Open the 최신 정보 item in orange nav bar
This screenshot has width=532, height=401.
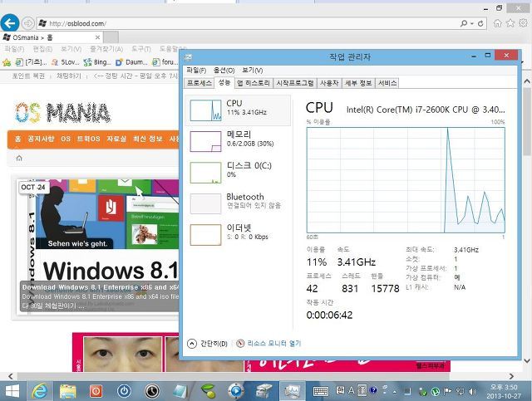[148, 139]
